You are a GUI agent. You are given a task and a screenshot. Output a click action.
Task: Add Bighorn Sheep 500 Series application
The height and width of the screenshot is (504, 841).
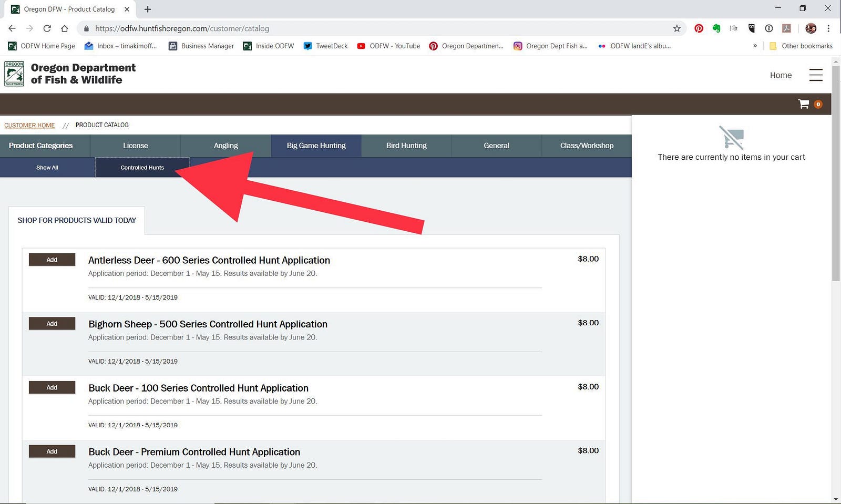click(x=52, y=324)
